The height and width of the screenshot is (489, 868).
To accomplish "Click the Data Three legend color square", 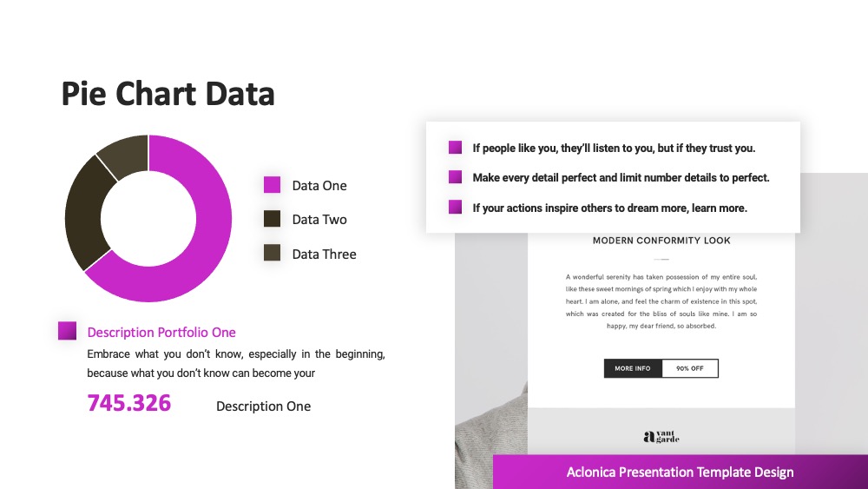I will click(x=272, y=253).
